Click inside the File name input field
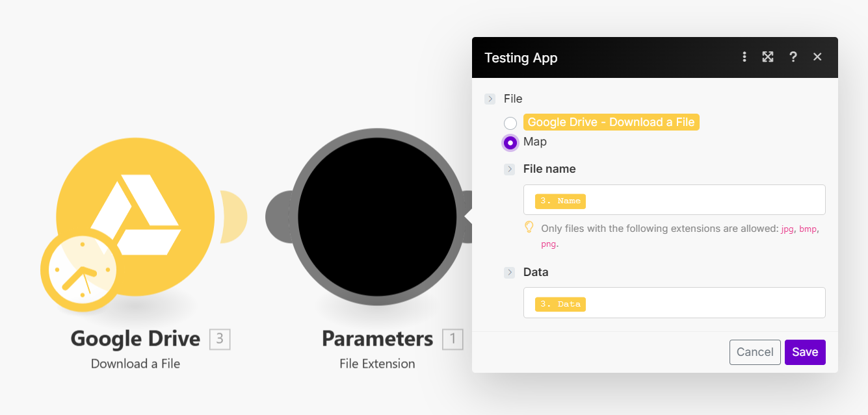868x415 pixels. pos(702,200)
